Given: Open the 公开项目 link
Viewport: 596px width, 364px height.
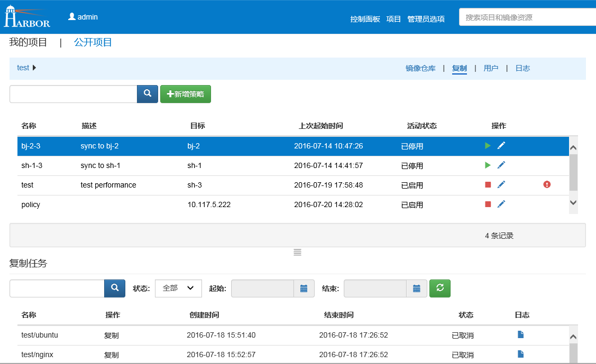Looking at the screenshot, I should [93, 42].
